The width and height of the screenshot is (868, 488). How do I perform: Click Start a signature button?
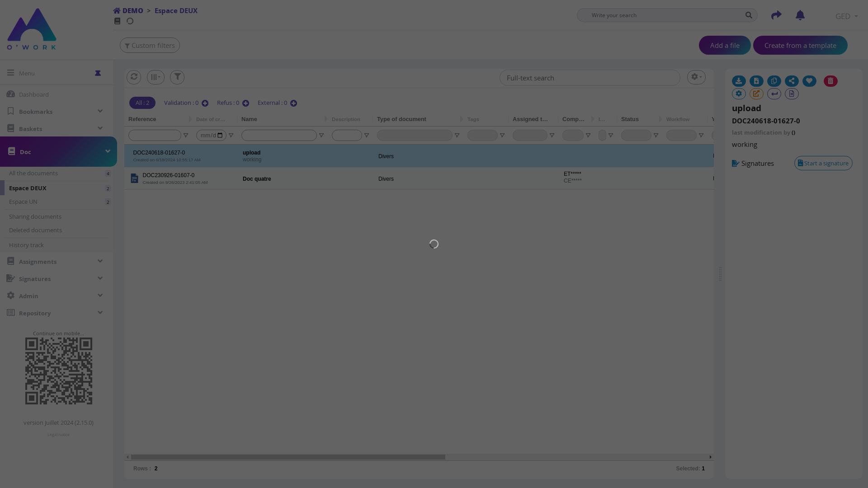coord(823,163)
